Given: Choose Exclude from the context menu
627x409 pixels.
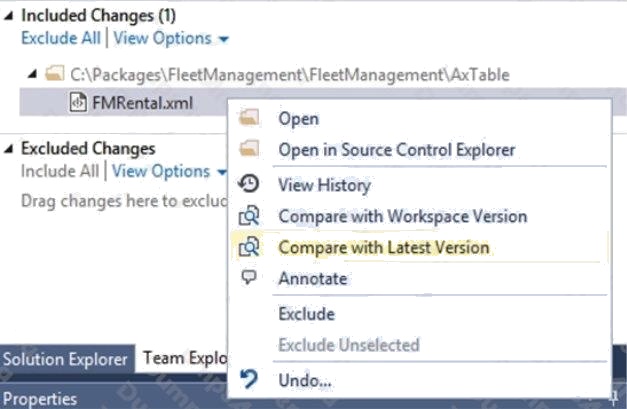Looking at the screenshot, I should tap(306, 313).
